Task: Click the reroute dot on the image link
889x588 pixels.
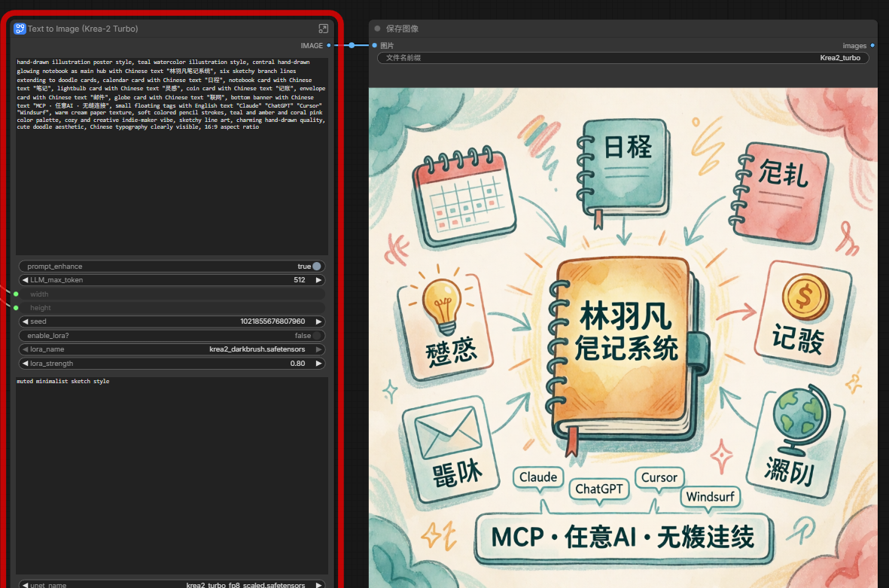Action: click(x=352, y=45)
